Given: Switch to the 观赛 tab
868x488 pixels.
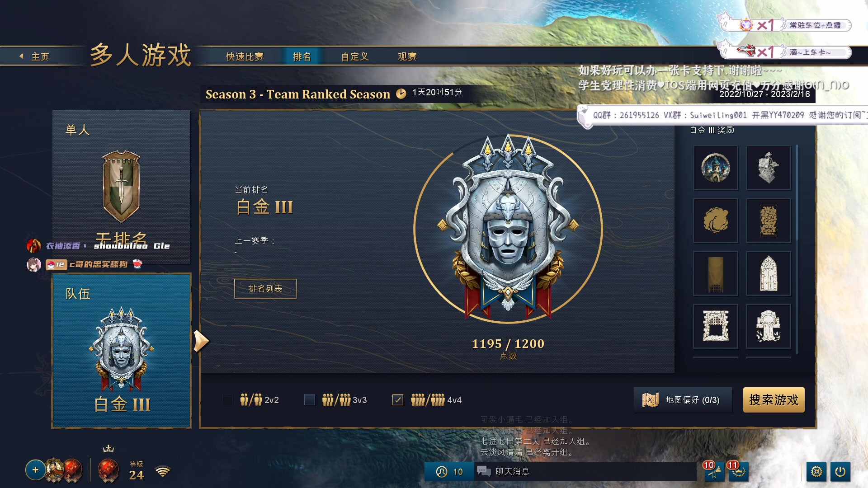Looking at the screenshot, I should pos(407,56).
